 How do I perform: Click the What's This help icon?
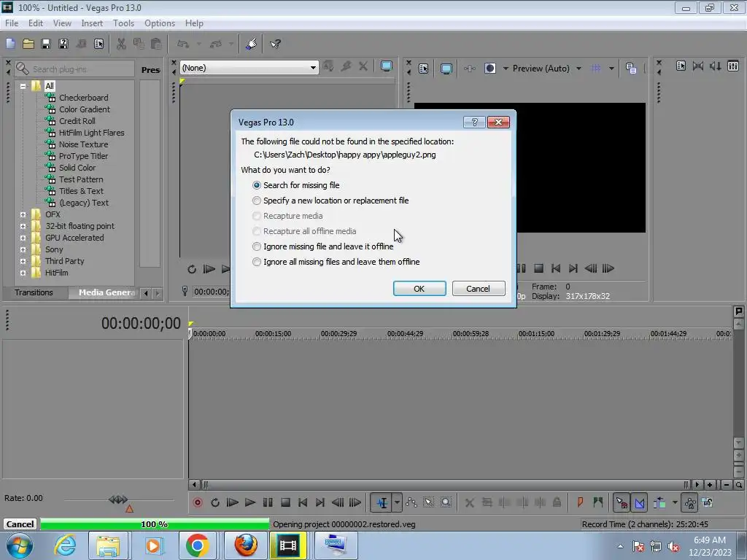275,44
